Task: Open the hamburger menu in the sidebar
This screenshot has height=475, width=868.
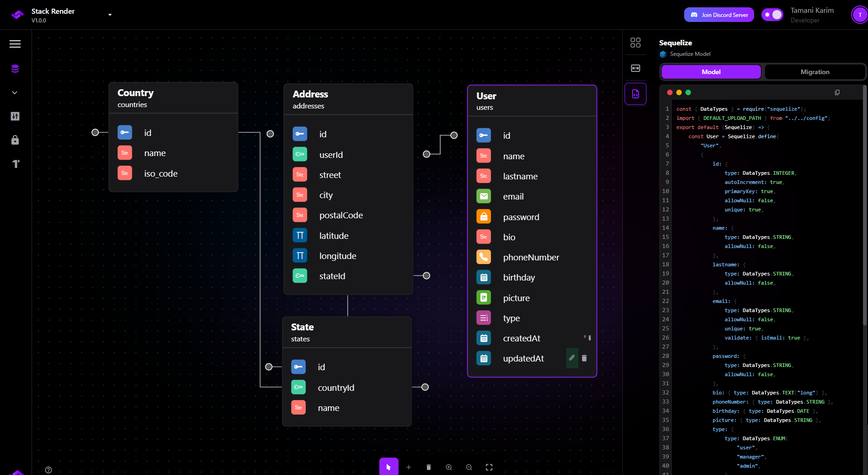Action: (15, 44)
